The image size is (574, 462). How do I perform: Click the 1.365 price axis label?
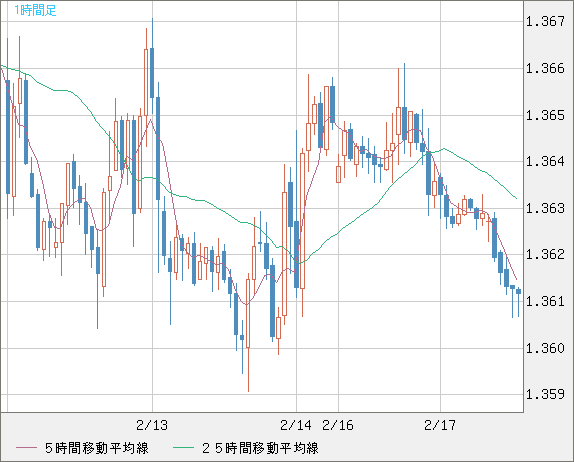pyautogui.click(x=545, y=115)
